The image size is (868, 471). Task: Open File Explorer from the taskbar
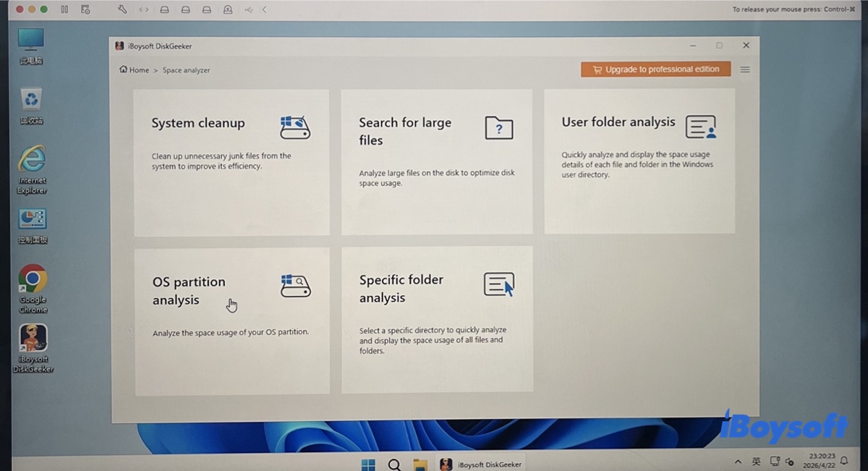[420, 464]
